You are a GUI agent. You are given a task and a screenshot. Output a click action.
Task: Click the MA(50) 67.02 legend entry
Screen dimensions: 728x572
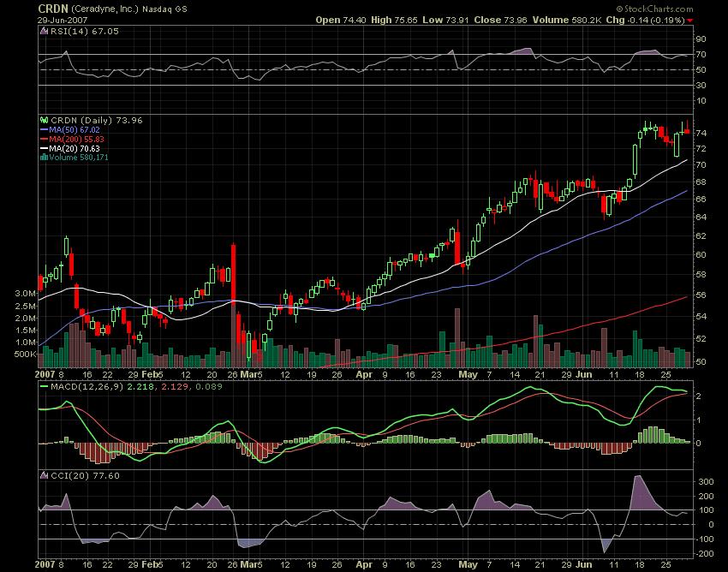(x=75, y=130)
